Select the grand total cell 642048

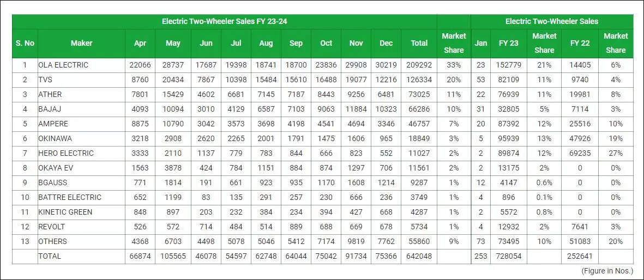pyautogui.click(x=419, y=256)
